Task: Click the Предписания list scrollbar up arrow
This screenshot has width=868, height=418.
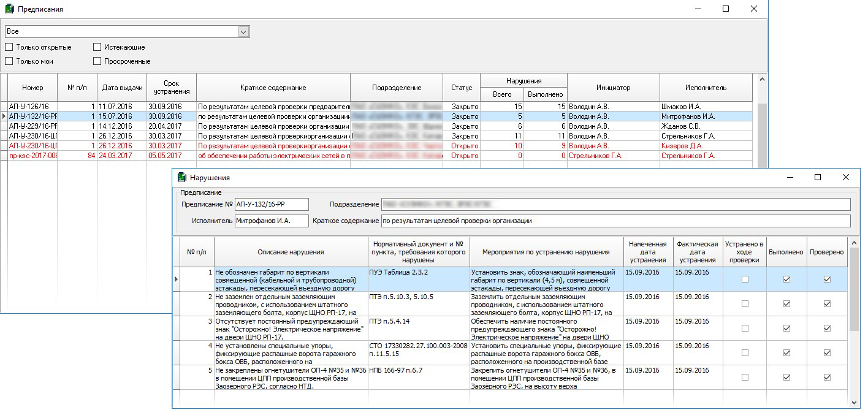Action: tap(763, 79)
